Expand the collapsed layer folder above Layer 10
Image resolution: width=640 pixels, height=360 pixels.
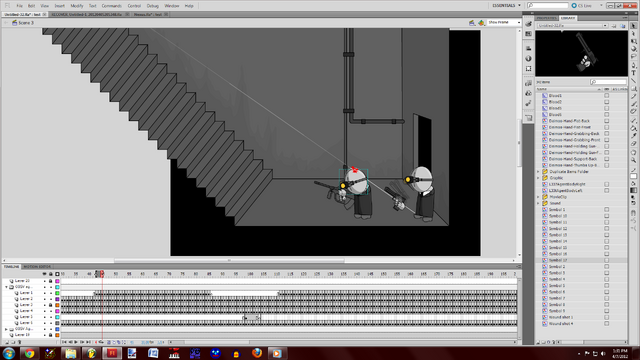[7, 329]
